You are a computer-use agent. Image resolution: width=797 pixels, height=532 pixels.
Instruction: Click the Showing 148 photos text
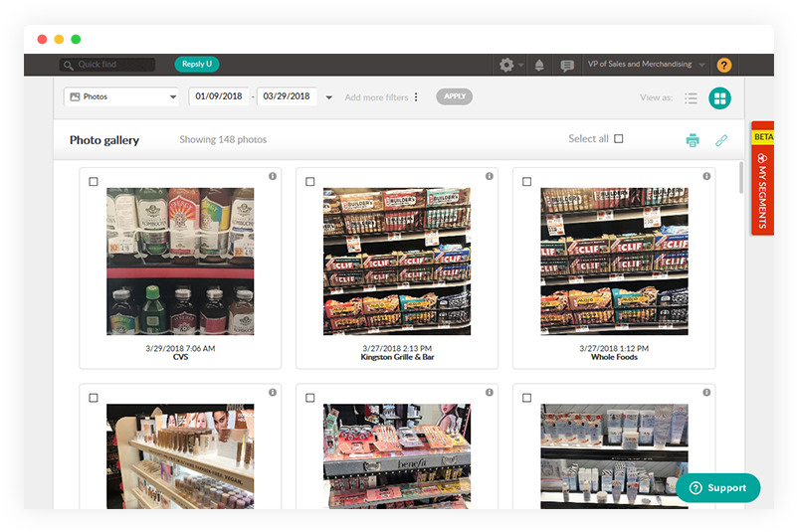point(223,140)
